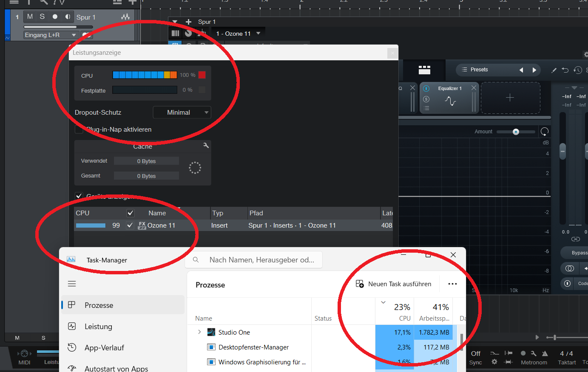Open the Task-Manager three-dot more options menu
588x372 pixels.
(x=452, y=284)
